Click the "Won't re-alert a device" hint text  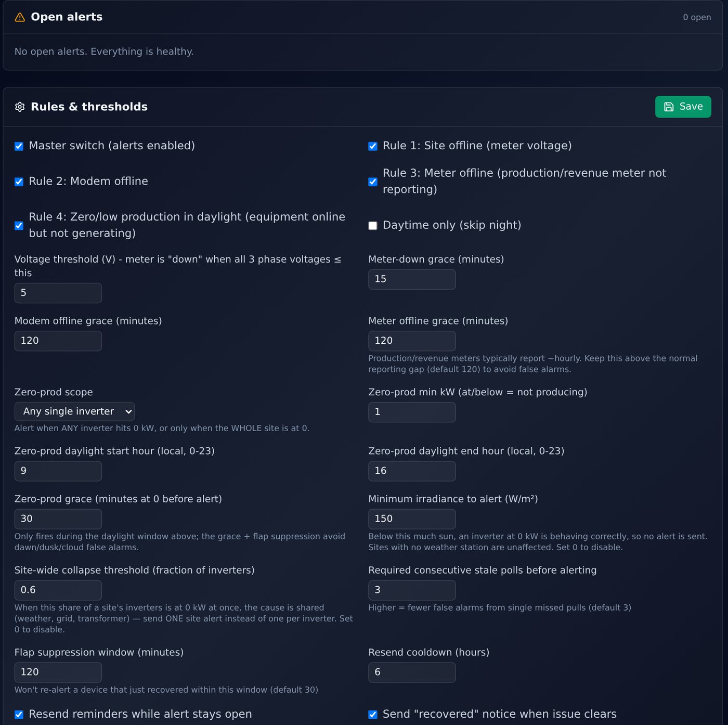[x=166, y=690]
